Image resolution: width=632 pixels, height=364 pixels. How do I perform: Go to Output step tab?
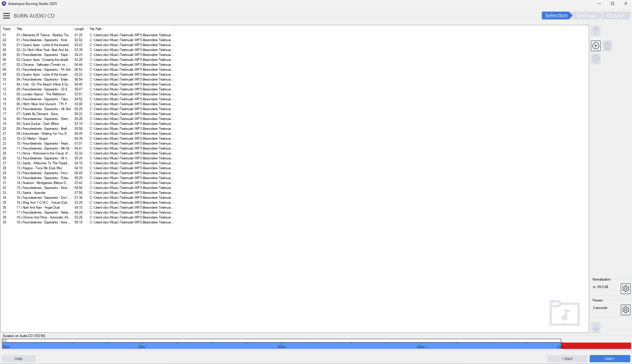point(615,16)
